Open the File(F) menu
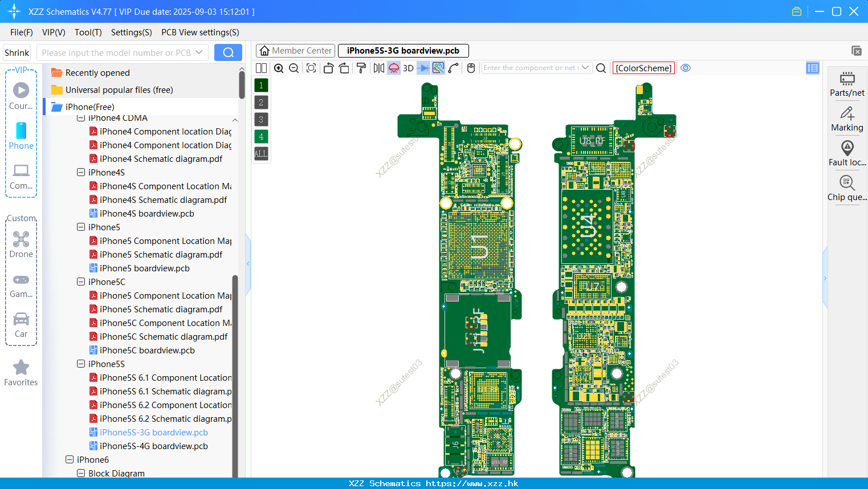Screen dimensions: 868x489 [x=22, y=32]
